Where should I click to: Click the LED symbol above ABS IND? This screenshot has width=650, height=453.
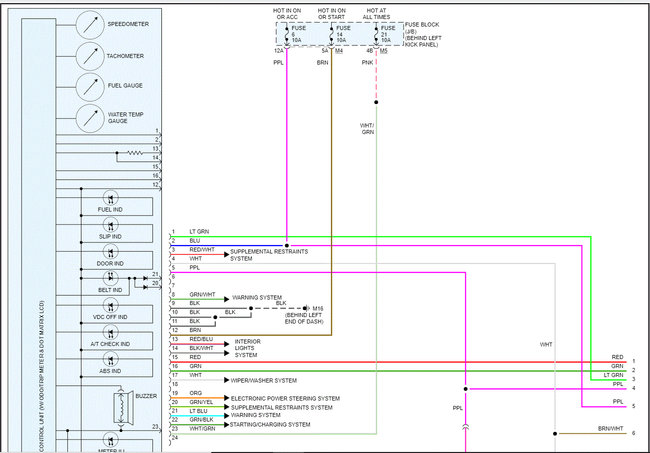click(x=111, y=359)
